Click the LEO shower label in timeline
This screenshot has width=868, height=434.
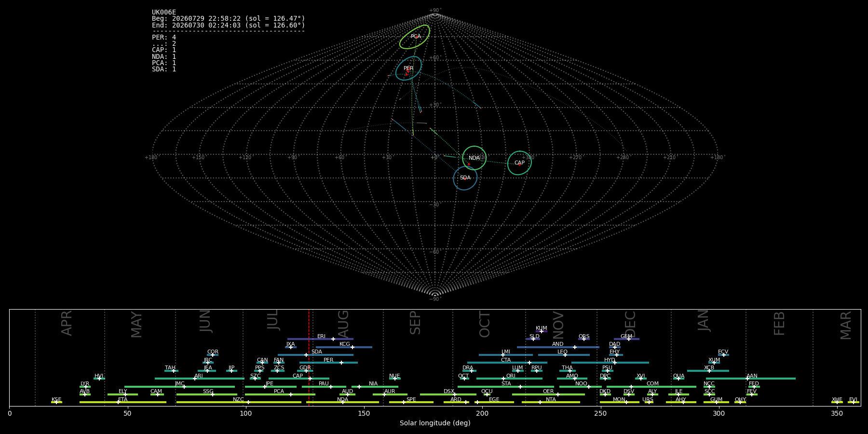(x=563, y=352)
